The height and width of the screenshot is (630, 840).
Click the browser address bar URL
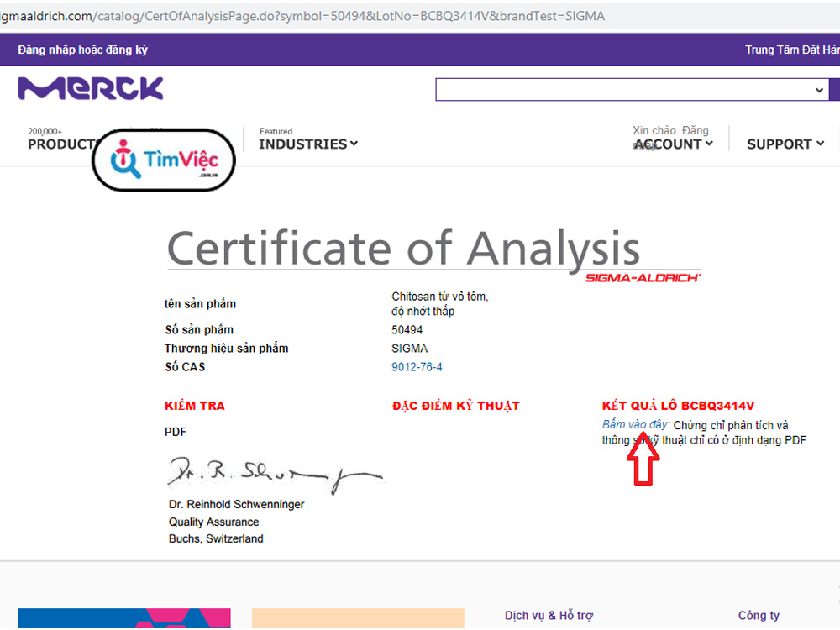click(x=302, y=16)
